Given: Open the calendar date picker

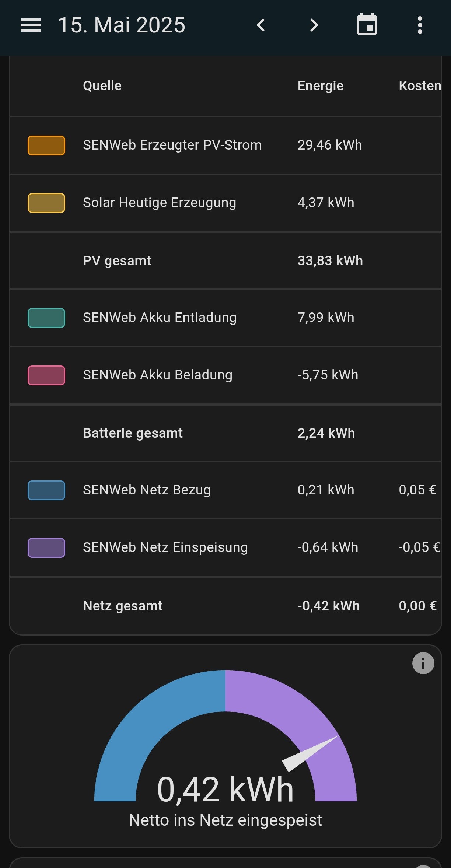Looking at the screenshot, I should click(x=367, y=25).
